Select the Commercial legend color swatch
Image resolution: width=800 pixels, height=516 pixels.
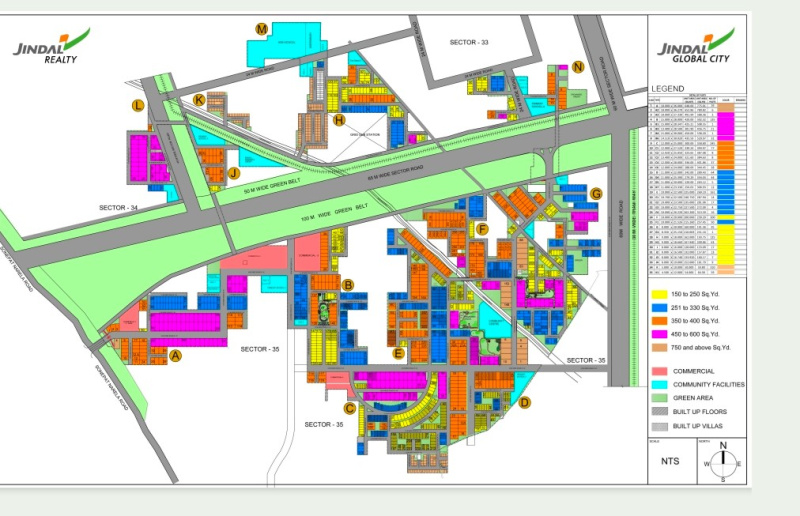[x=660, y=371]
